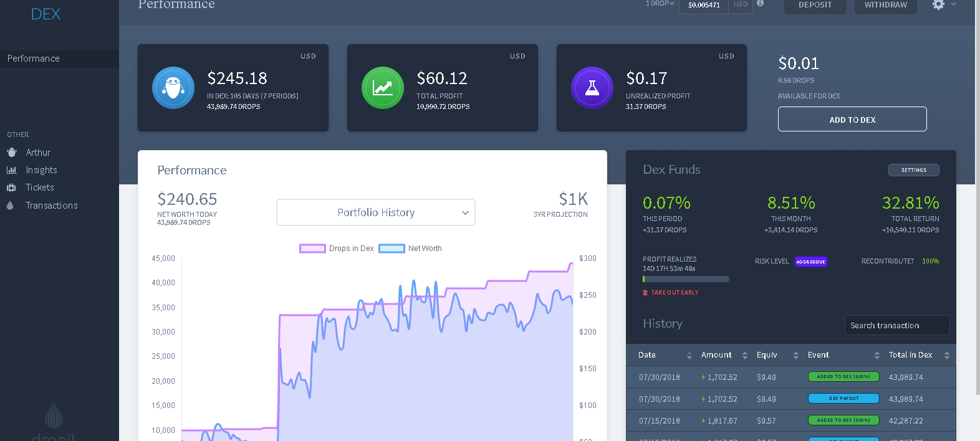Click green total profit chart icon
980x441 pixels.
(x=383, y=88)
